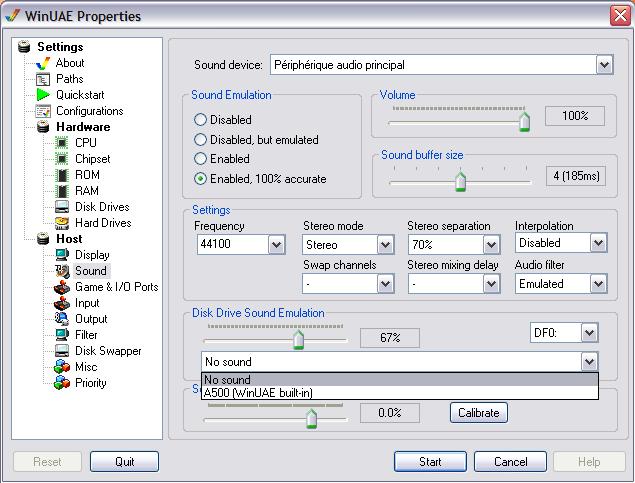Click the Input joystick icon
635x483 pixels.
62,303
